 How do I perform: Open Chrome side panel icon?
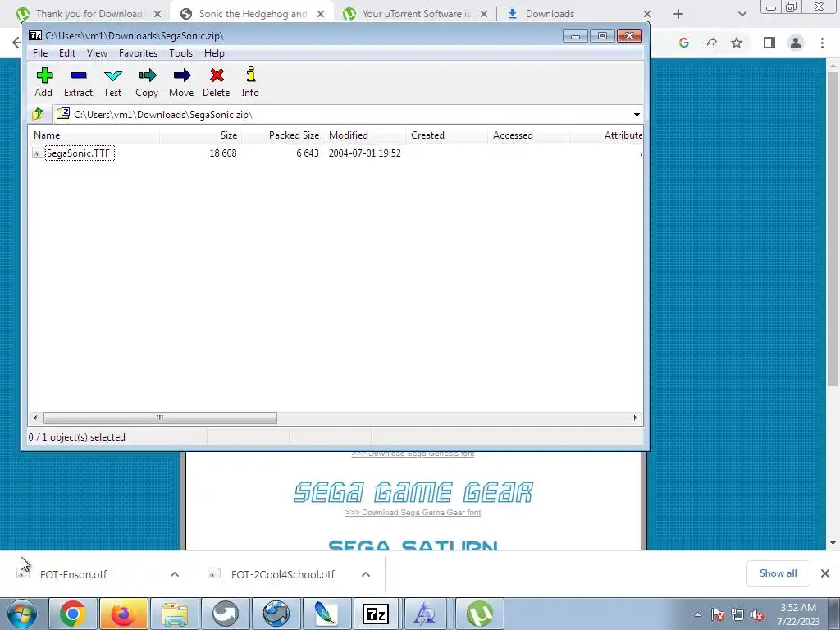click(769, 43)
